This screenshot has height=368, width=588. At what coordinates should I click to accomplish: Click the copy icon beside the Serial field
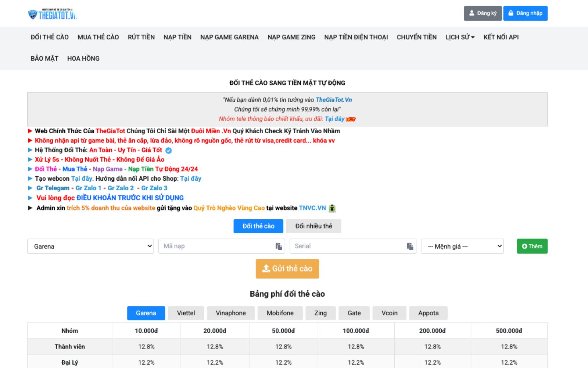(x=410, y=246)
